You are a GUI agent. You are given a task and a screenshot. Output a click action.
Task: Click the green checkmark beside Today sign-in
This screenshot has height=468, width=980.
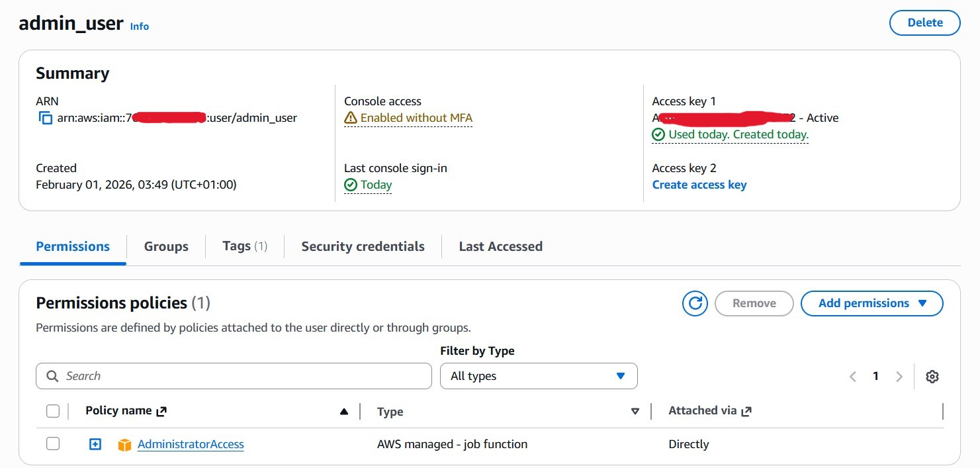coord(351,185)
